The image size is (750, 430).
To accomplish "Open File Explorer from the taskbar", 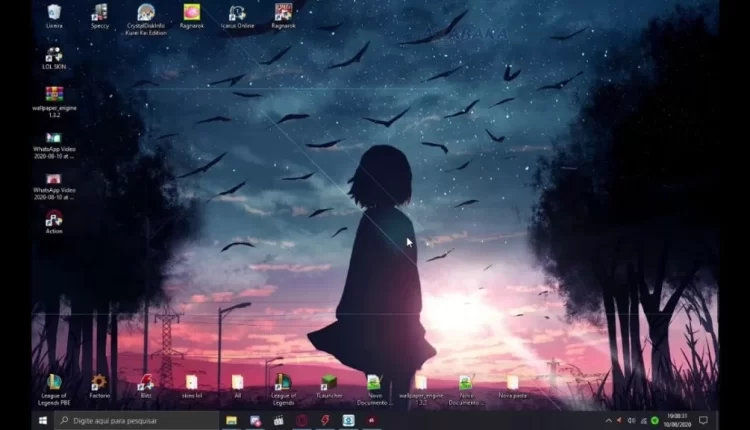I will [x=232, y=420].
